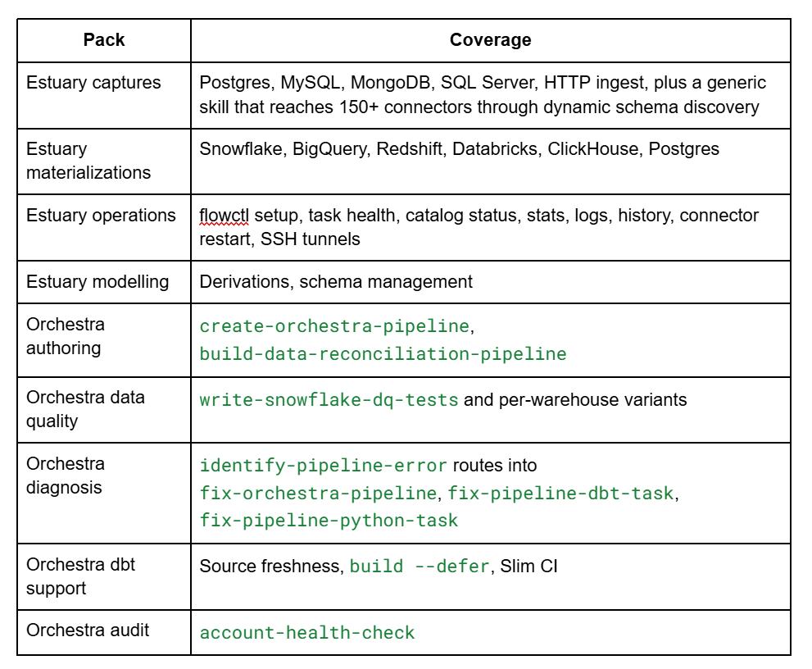The image size is (812, 669).
Task: Click the create-orchestra-pipeline code text
Action: point(334,326)
